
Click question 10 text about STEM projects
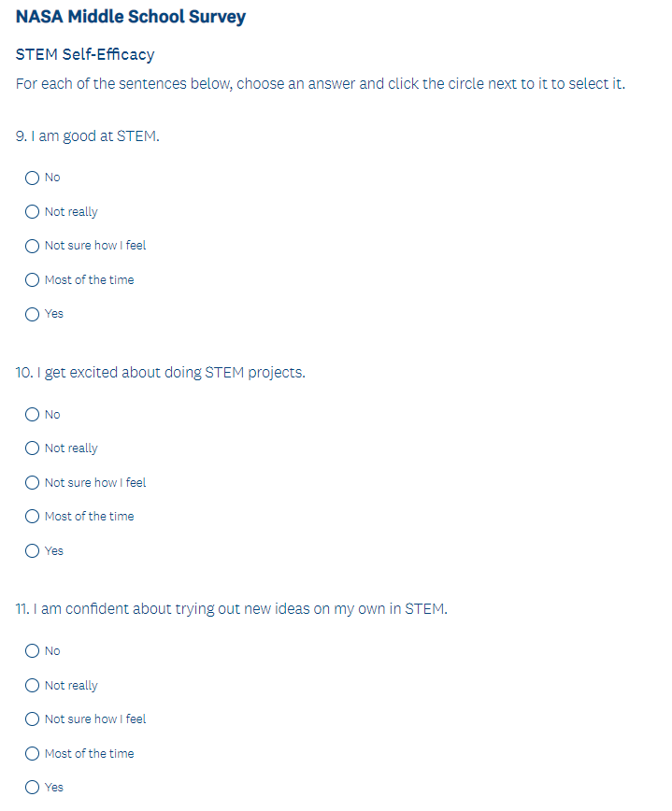click(161, 373)
